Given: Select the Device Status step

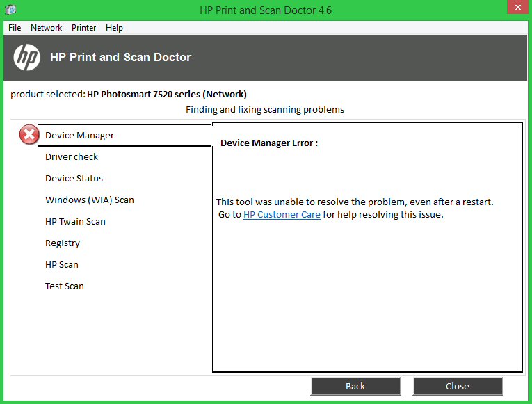Looking at the screenshot, I should [x=74, y=179].
